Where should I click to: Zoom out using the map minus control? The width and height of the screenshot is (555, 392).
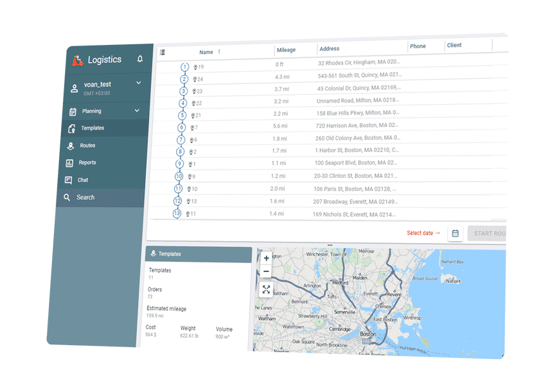pos(267,272)
